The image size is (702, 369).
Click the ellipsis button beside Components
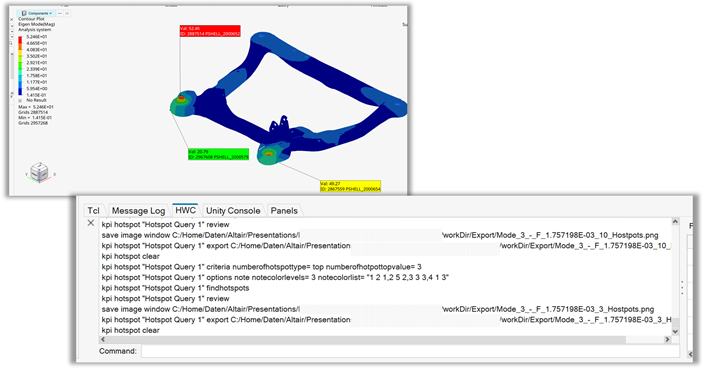(x=60, y=13)
